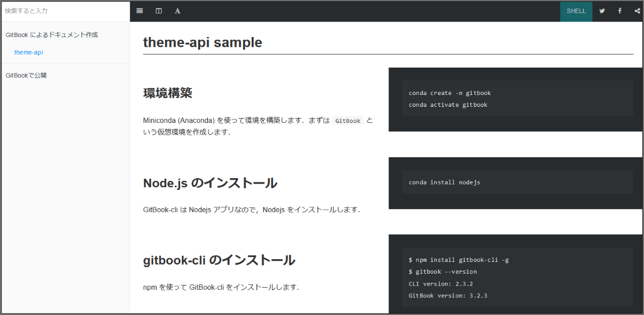Click the paragraph starting Miniconda (Anaconda)
This screenshot has width=644, height=315.
tap(258, 126)
